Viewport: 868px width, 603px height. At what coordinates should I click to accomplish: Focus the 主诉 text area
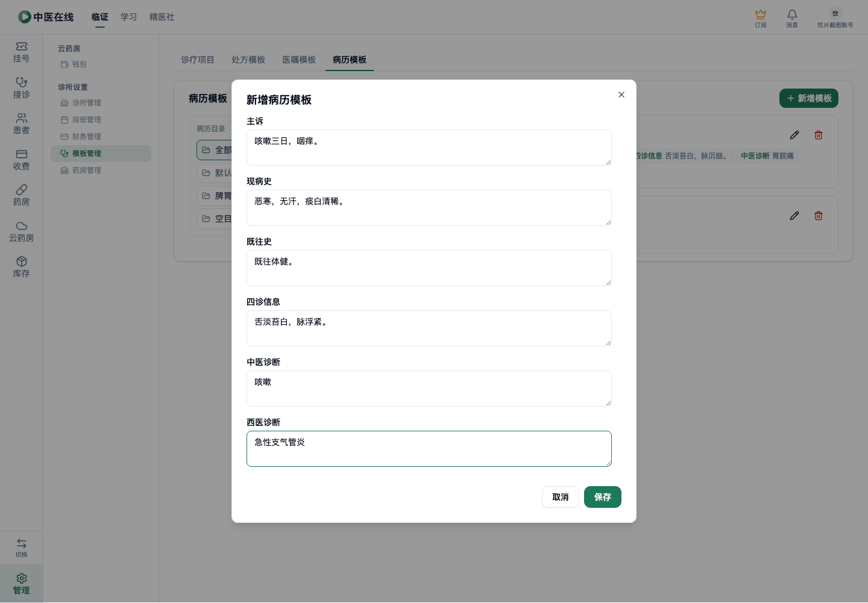coord(429,148)
